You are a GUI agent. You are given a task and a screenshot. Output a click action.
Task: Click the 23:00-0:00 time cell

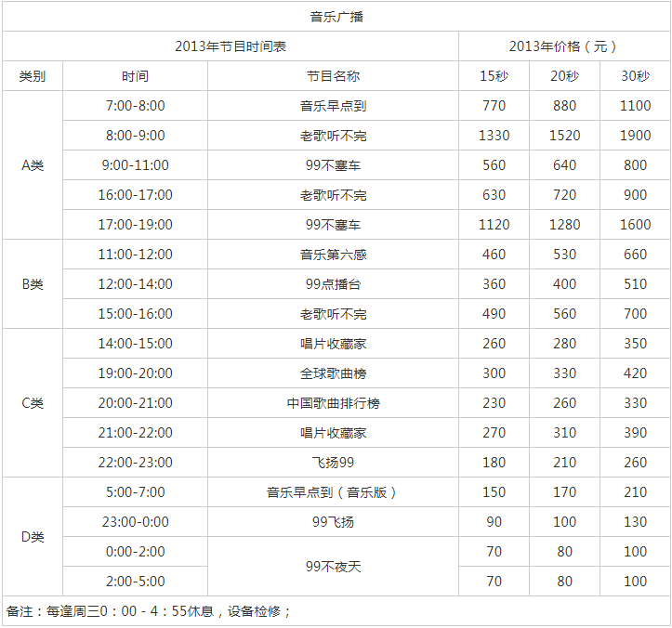[135, 522]
